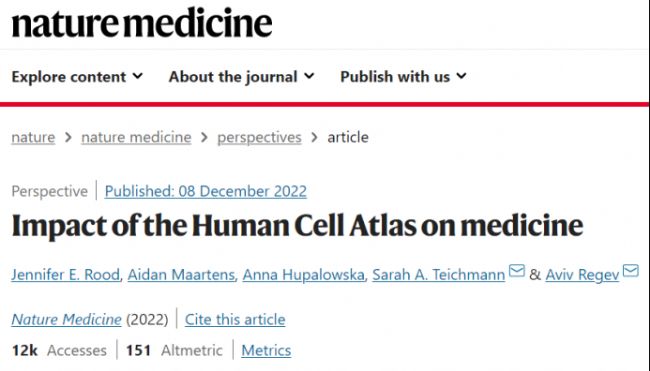
Task: Go to the nature breadcrumb link
Action: pyautogui.click(x=33, y=137)
